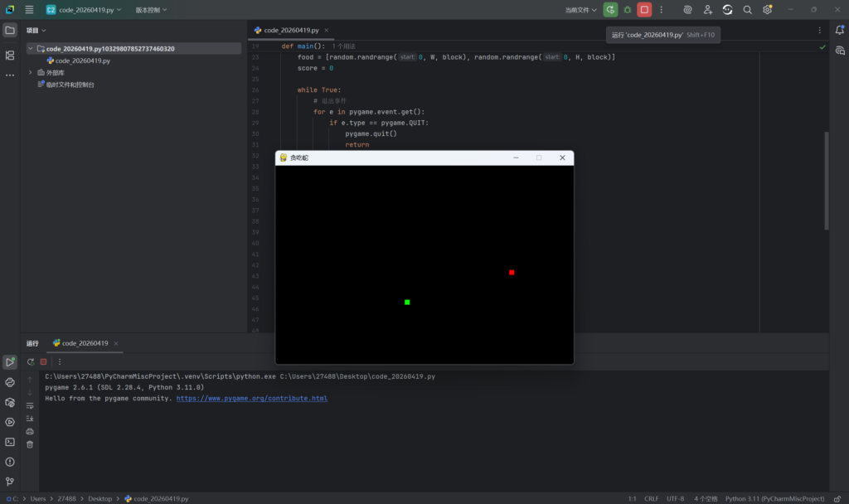Click the Desktop breadcrumb in the status bar
This screenshot has width=849, height=504.
(99, 499)
